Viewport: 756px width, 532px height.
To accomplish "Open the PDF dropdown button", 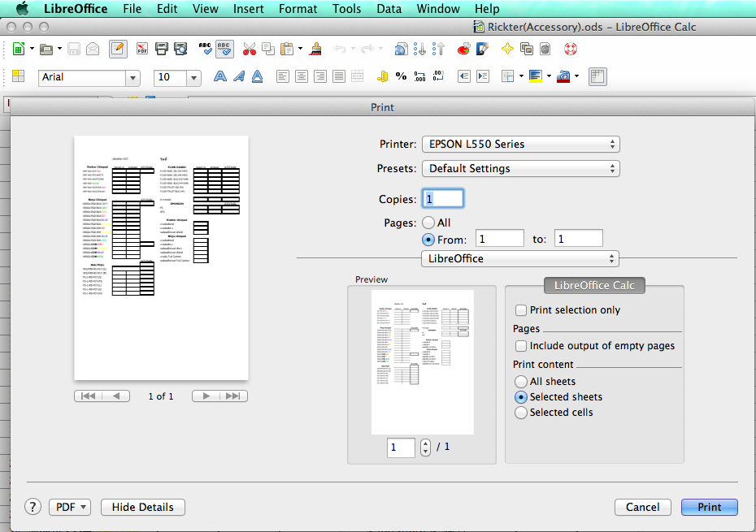I will [70, 507].
